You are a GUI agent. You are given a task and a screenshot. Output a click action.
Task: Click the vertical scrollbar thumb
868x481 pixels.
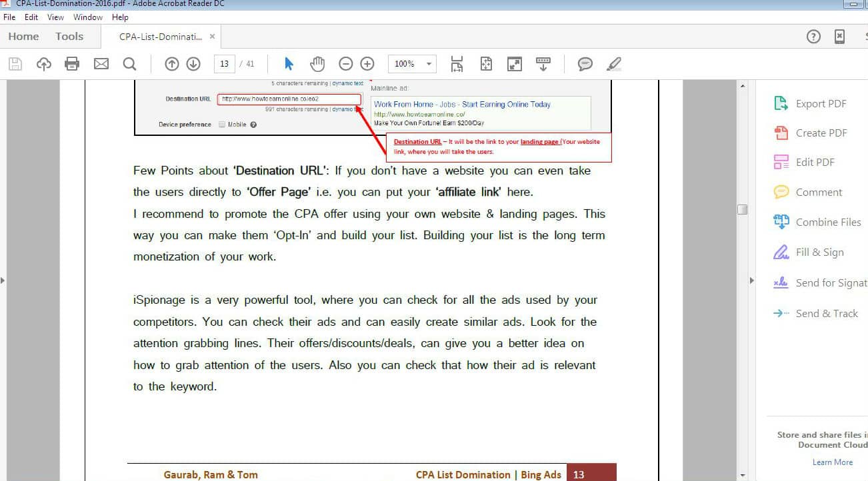743,209
